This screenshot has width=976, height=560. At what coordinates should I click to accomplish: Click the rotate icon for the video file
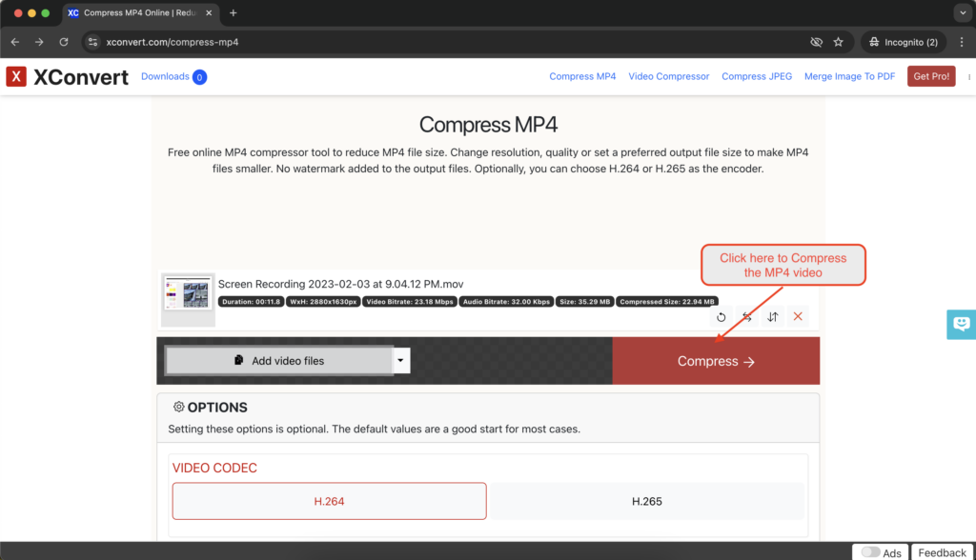721,317
